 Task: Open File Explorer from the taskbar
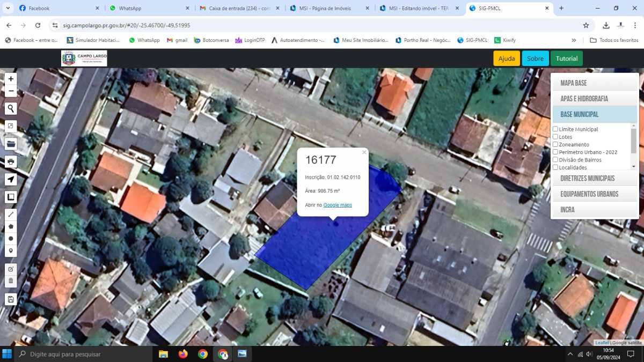163,354
